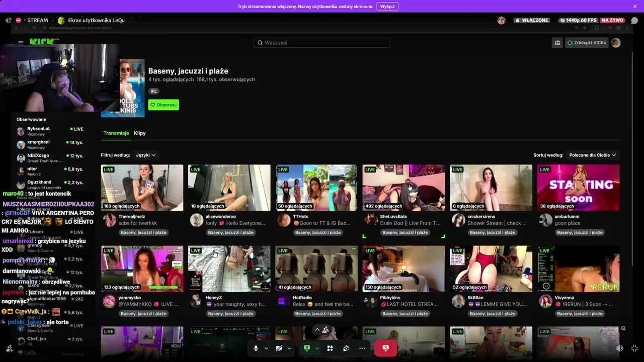Click category tag under alicewonderxo stream
The width and height of the screenshot is (644, 362).
click(x=230, y=233)
